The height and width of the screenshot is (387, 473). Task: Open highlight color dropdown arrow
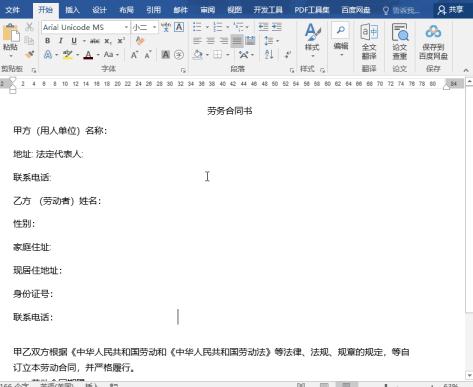[x=78, y=55]
